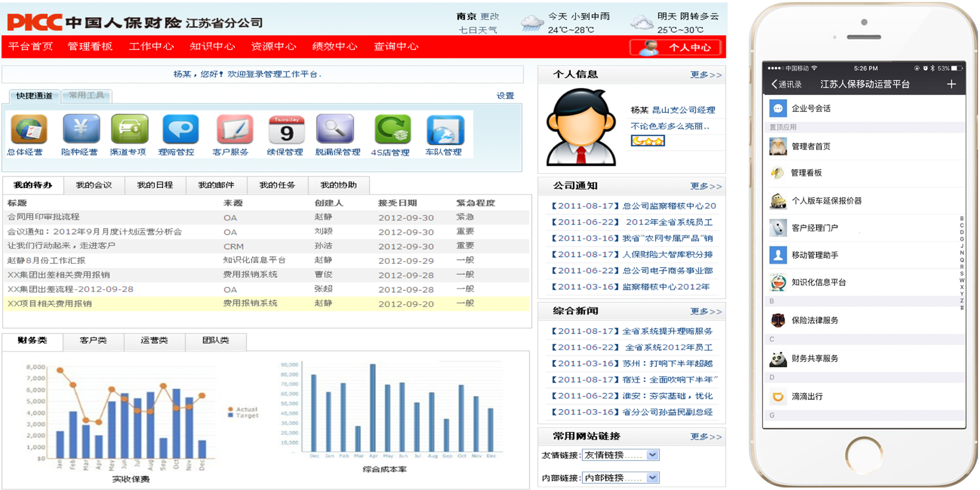Screen dimensions: 980x490
Task: Tap 滴滴出行 icon on phone
Action: point(778,396)
